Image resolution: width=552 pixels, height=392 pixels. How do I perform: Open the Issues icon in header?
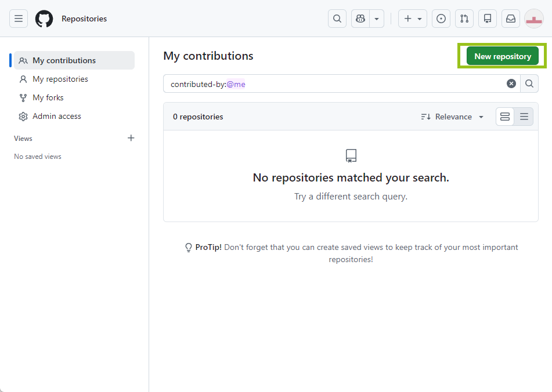tap(441, 19)
